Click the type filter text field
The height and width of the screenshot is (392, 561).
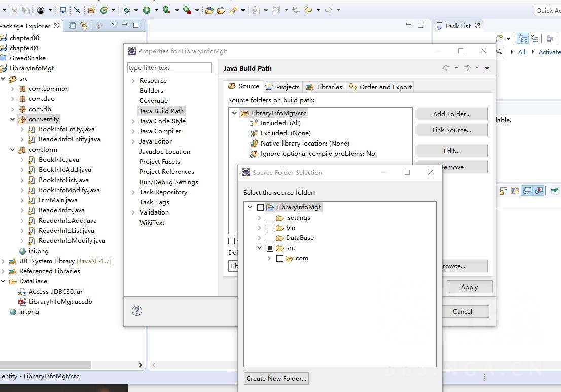pyautogui.click(x=169, y=68)
